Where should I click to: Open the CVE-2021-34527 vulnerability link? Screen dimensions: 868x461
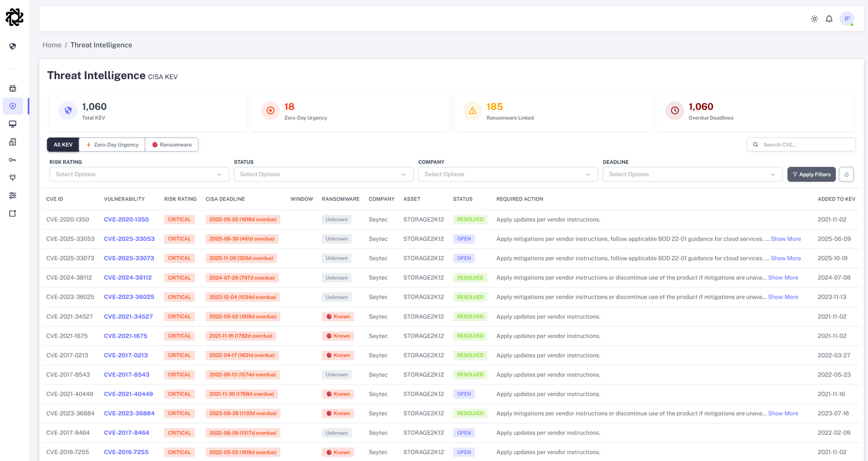coord(128,317)
